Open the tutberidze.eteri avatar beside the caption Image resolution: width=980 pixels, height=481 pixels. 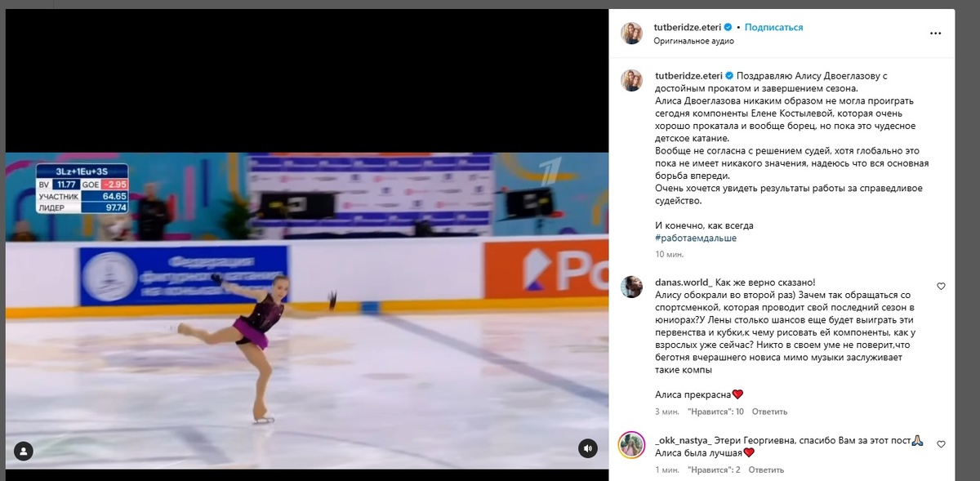(x=632, y=80)
